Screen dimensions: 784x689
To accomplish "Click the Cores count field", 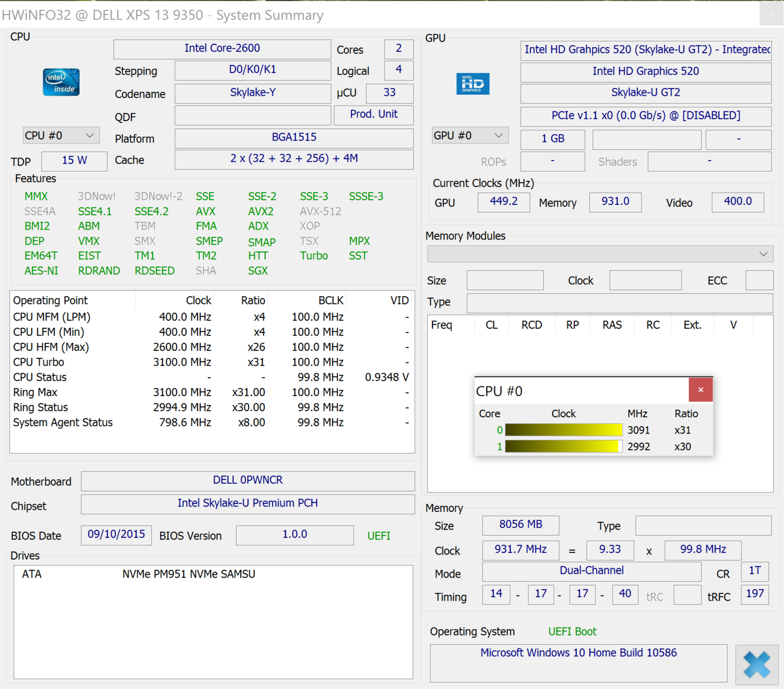I will pyautogui.click(x=399, y=49).
